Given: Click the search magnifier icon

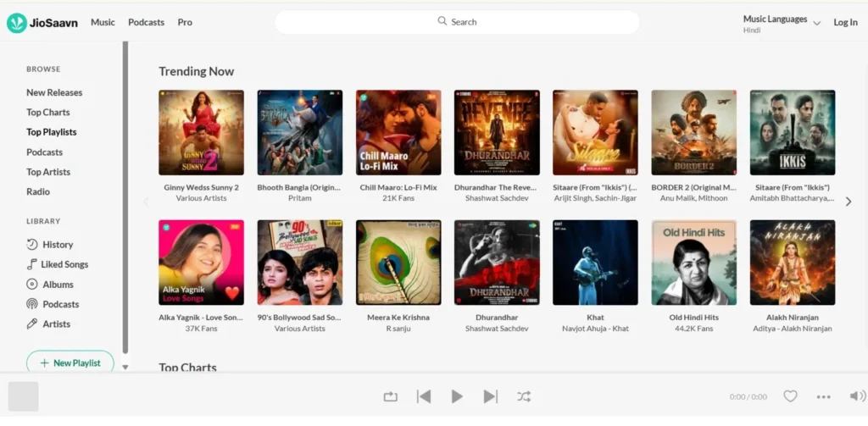Looking at the screenshot, I should click(x=442, y=21).
